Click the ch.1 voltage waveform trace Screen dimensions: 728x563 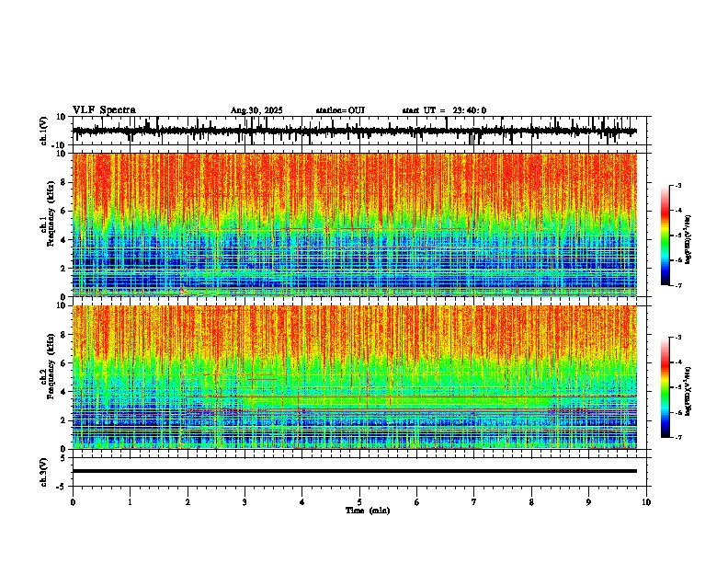[354, 131]
